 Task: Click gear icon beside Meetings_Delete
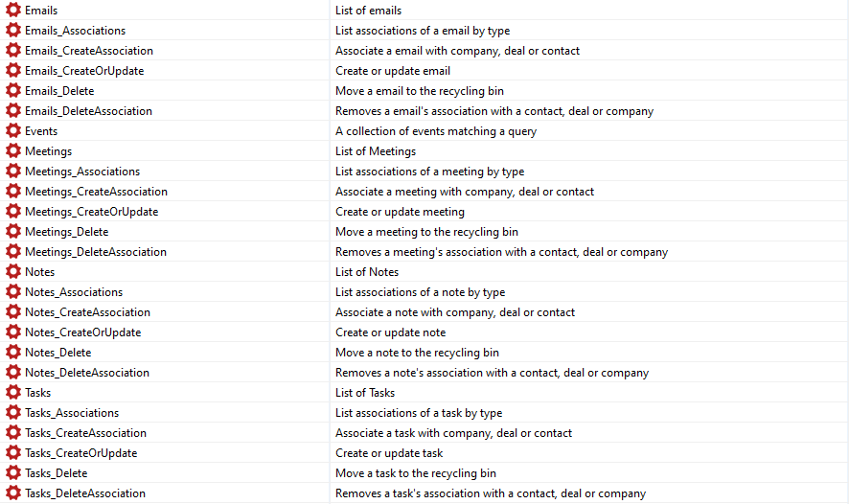(13, 232)
